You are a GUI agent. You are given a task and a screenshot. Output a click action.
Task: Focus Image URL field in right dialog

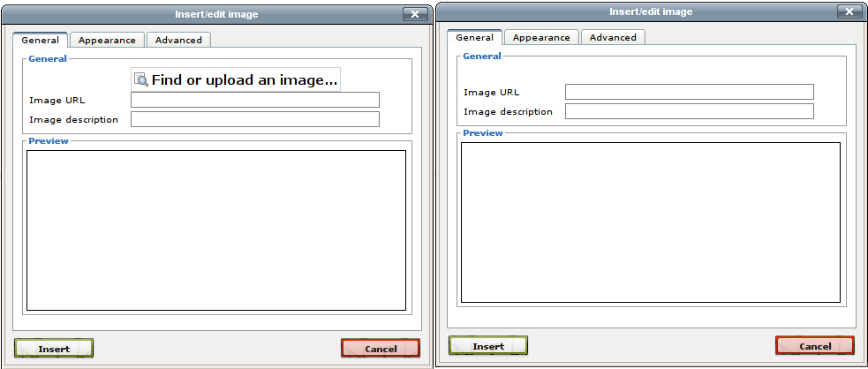pos(690,92)
